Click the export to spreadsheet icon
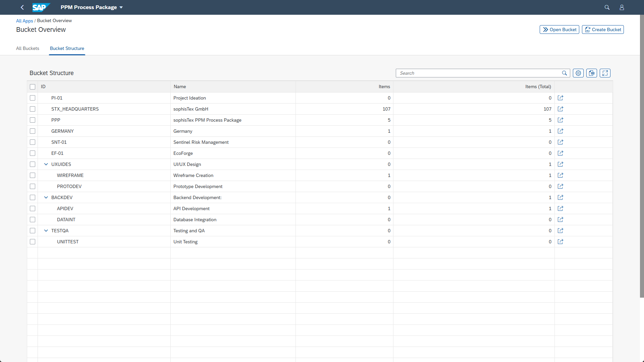644x362 pixels. (592, 73)
